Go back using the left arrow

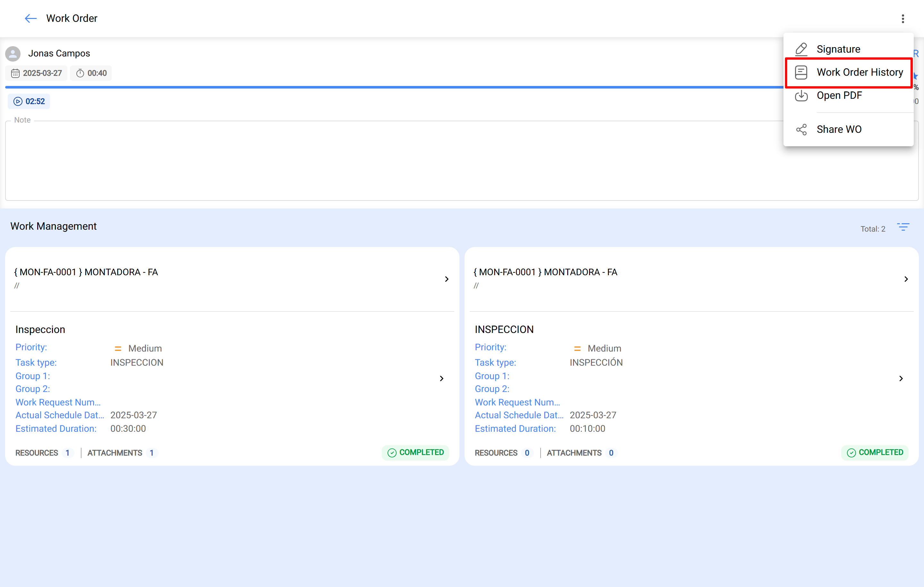[30, 18]
